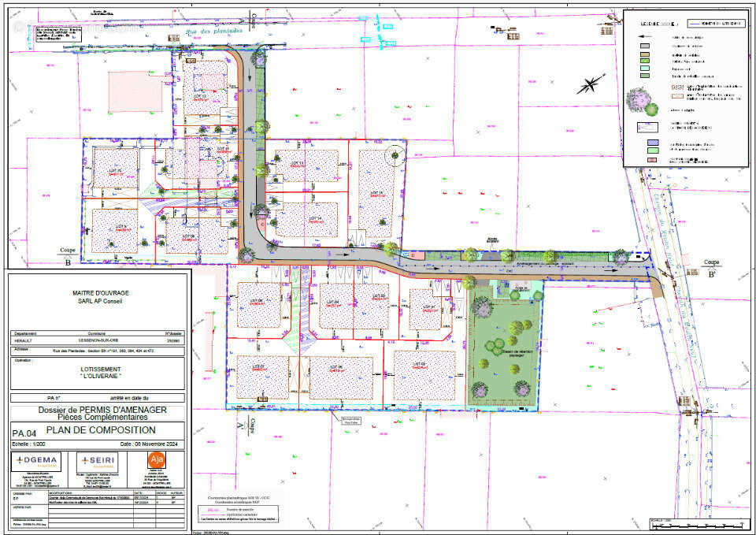Click the light cyan swatch in the legend
Viewport: 756px width, 535px height.
[644, 69]
